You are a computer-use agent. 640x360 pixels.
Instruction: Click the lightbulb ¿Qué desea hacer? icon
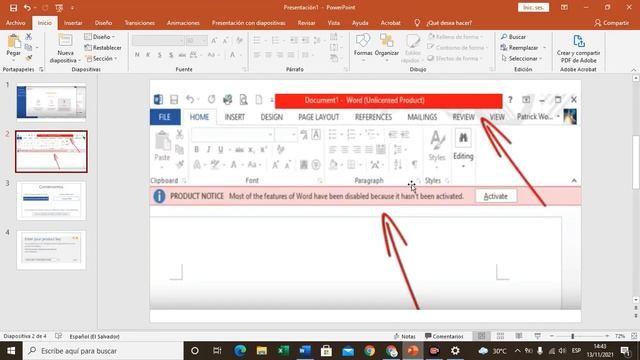417,23
